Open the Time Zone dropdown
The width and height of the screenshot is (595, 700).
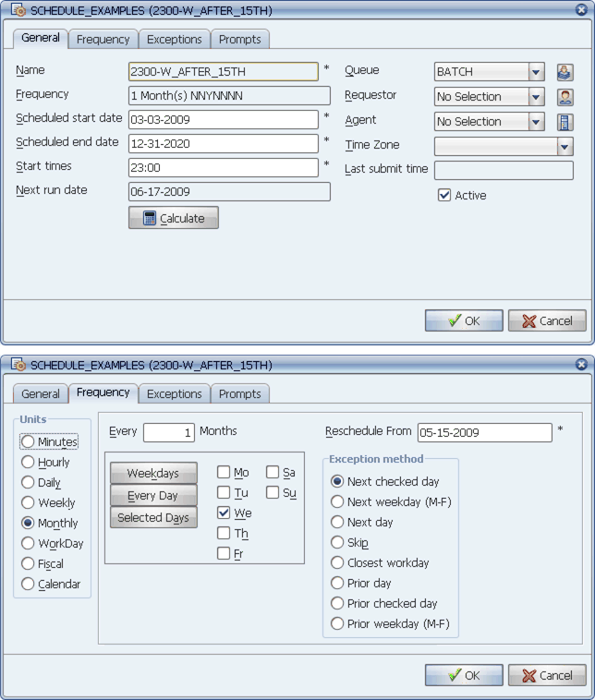565,147
